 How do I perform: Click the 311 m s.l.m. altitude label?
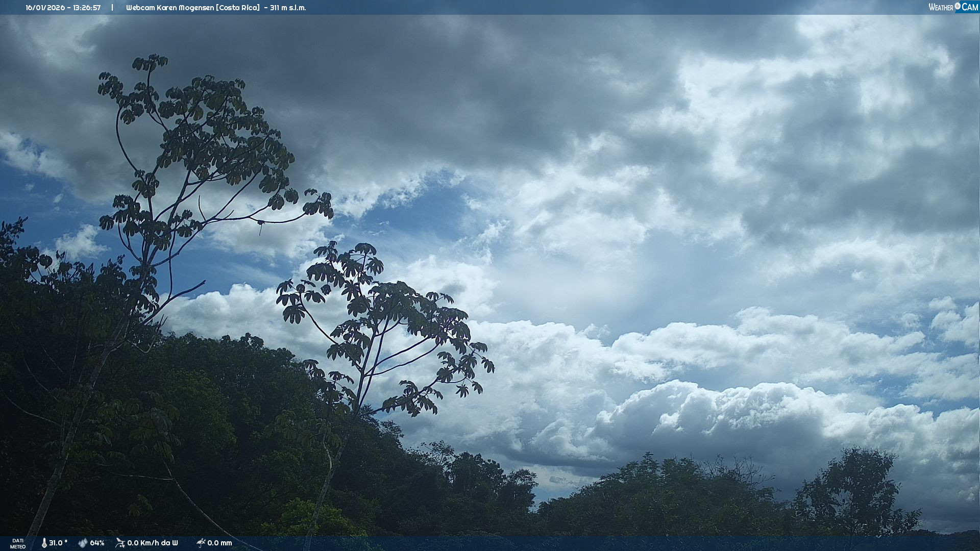288,8
